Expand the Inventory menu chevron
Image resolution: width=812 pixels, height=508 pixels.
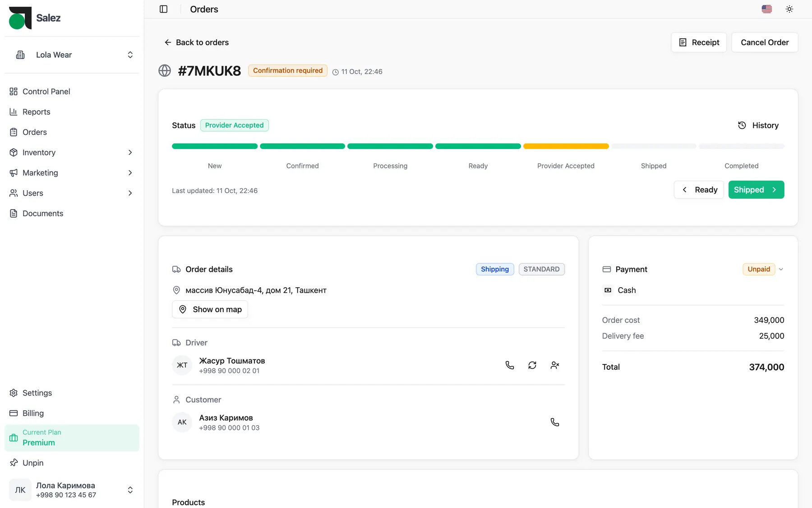130,153
